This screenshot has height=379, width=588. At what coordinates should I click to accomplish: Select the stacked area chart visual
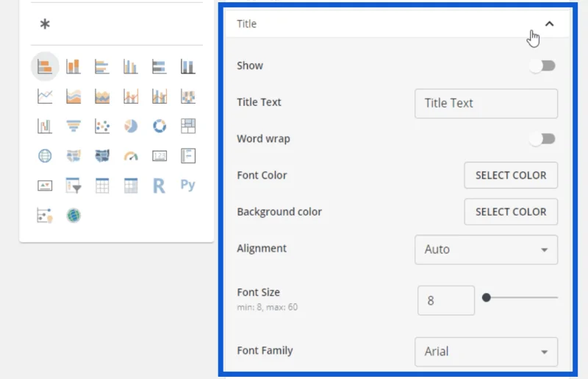coord(102,96)
